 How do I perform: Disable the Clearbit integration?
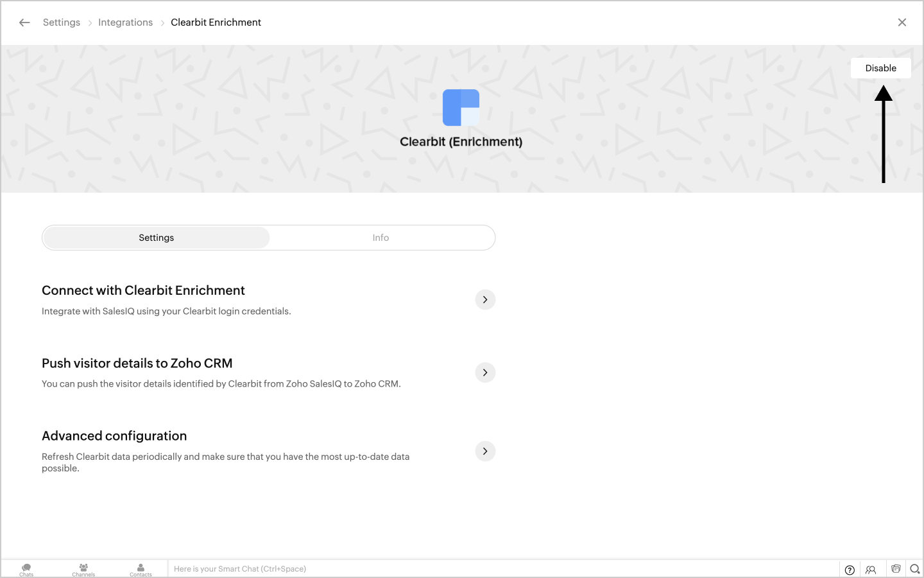pyautogui.click(x=881, y=68)
